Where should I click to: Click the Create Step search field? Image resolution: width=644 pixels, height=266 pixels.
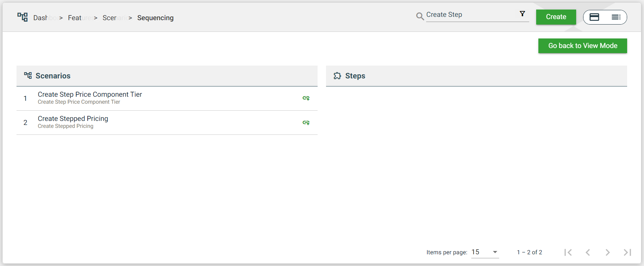pos(471,15)
